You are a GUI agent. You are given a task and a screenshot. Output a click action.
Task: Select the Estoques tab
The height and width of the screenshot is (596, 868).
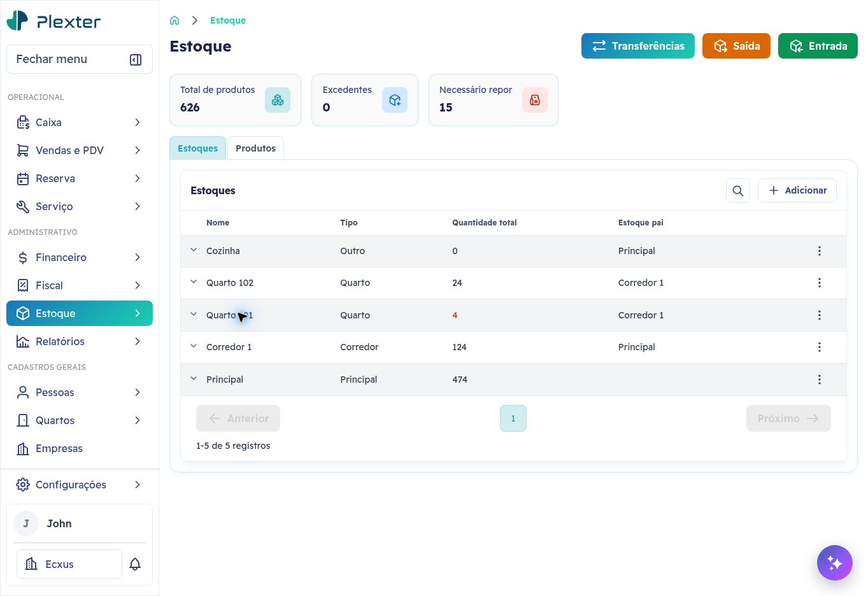click(x=197, y=148)
